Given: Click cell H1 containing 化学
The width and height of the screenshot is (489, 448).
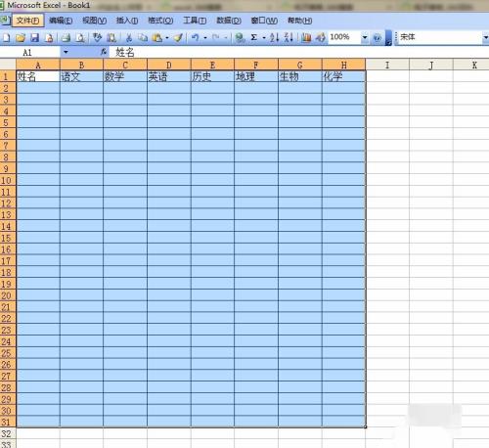Looking at the screenshot, I should pyautogui.click(x=343, y=76).
